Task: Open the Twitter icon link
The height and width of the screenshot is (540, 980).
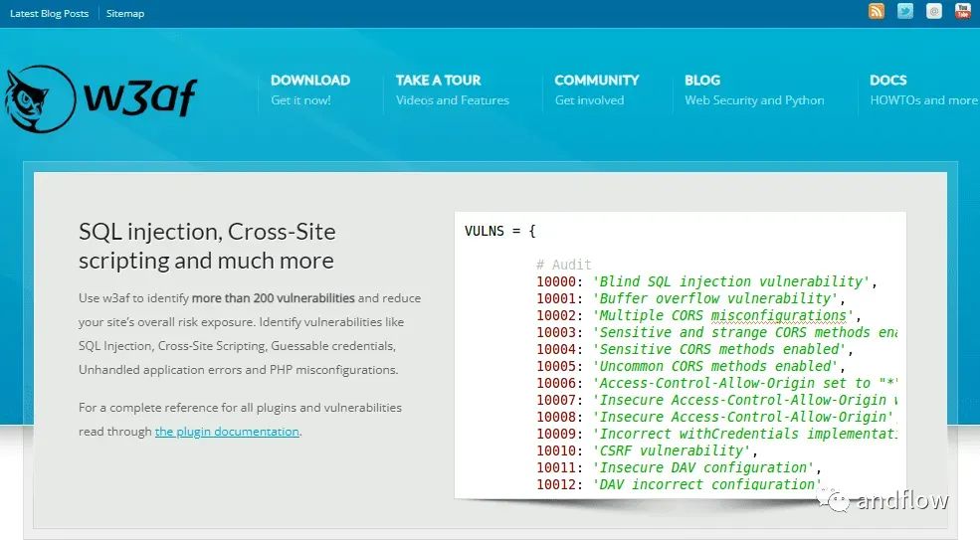Action: (905, 11)
